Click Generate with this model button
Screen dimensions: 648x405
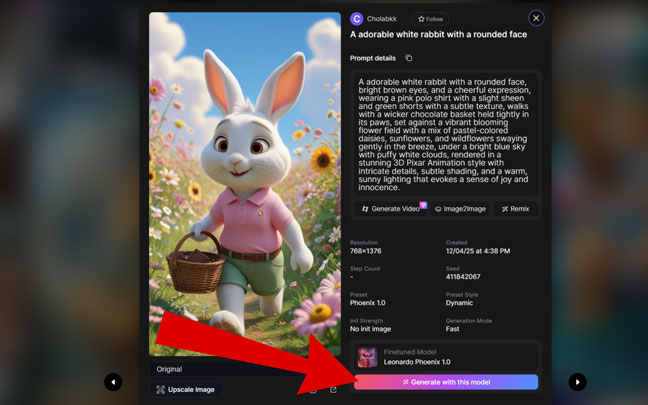(446, 382)
